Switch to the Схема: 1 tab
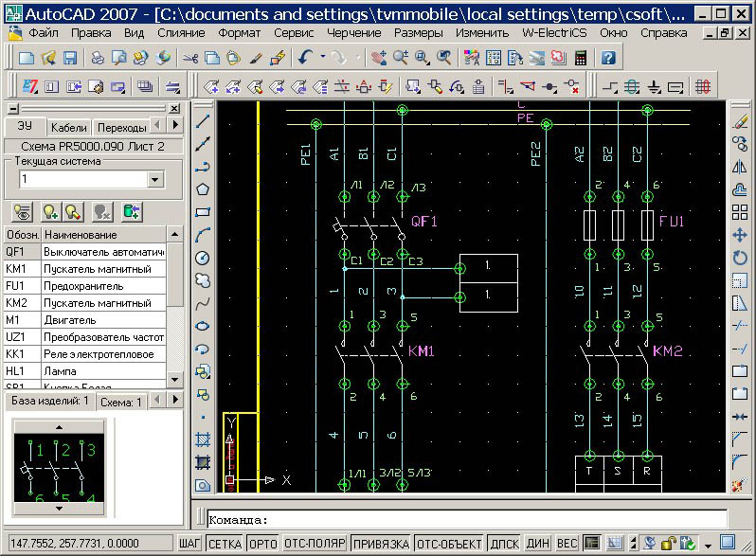756x556 pixels. (120, 402)
